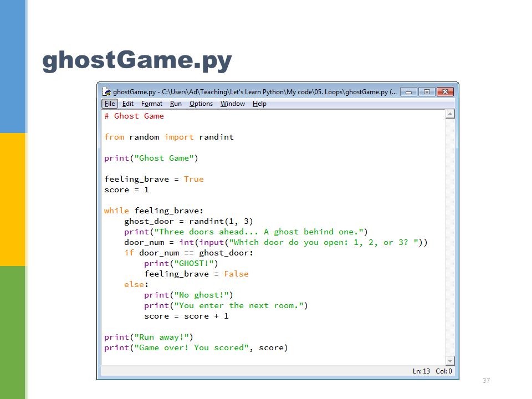This screenshot has width=532, height=399.
Task: Click the 'from random import randint' line
Action: tap(169, 137)
